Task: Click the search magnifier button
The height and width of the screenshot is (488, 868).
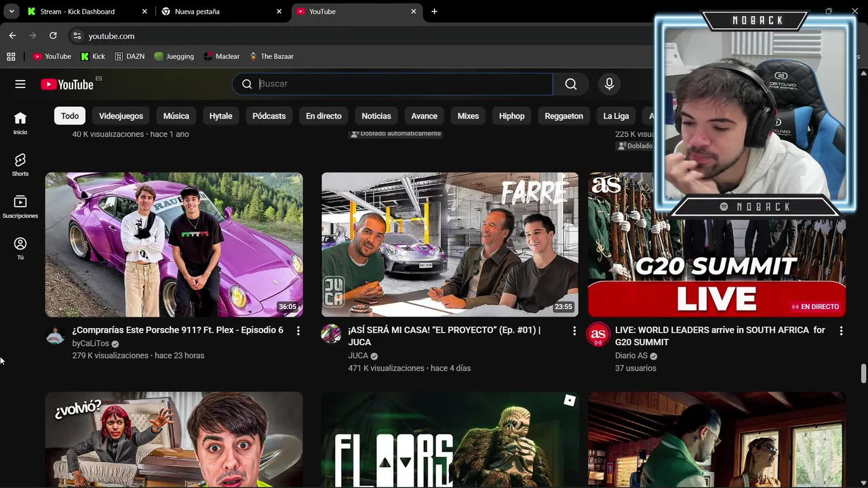Action: (x=571, y=84)
